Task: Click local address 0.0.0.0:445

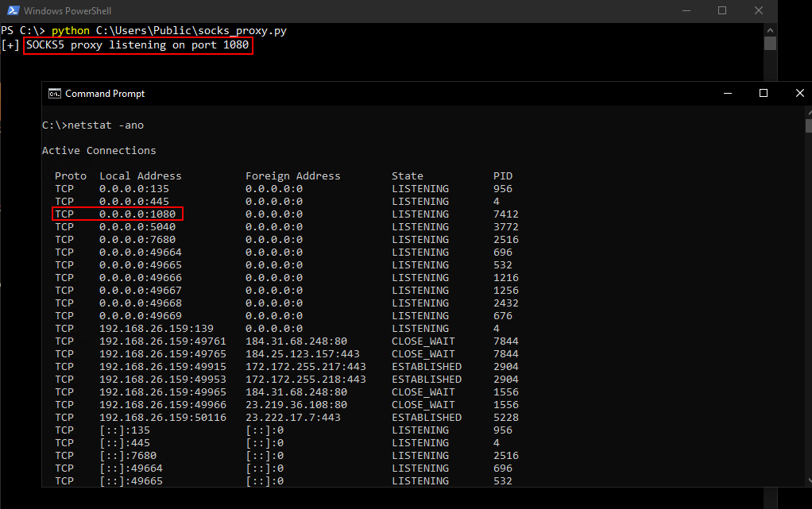Action: [x=134, y=202]
